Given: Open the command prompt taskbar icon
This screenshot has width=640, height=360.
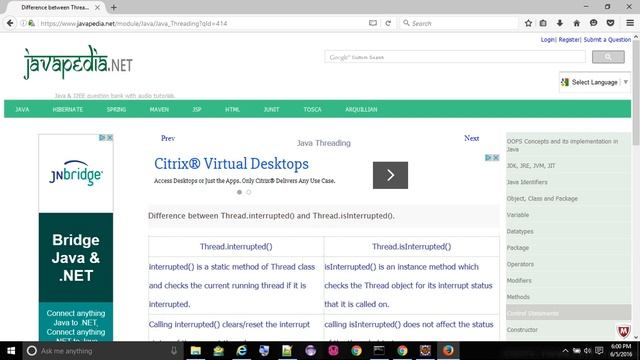Looking at the screenshot, I should pos(379,351).
